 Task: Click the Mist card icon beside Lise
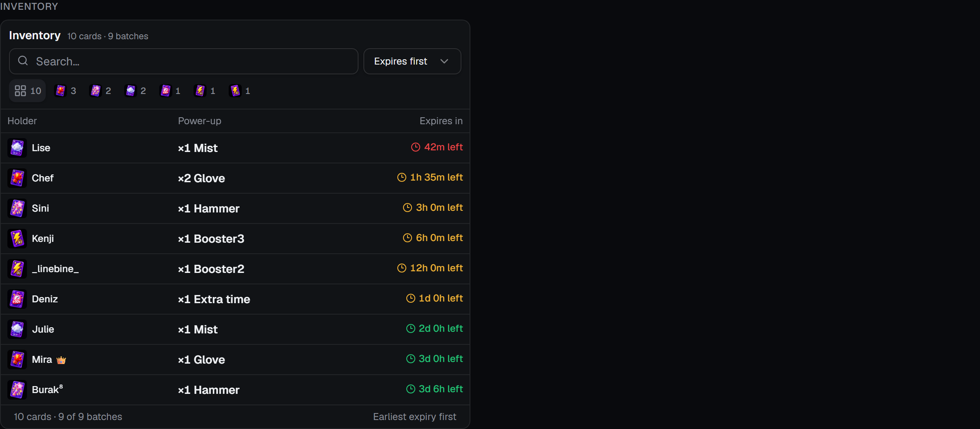point(17,148)
